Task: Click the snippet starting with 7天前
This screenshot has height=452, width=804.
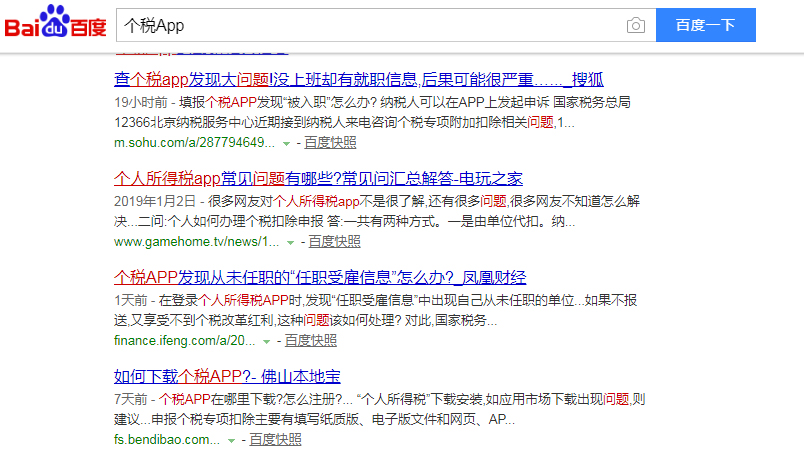Action: pos(379,409)
